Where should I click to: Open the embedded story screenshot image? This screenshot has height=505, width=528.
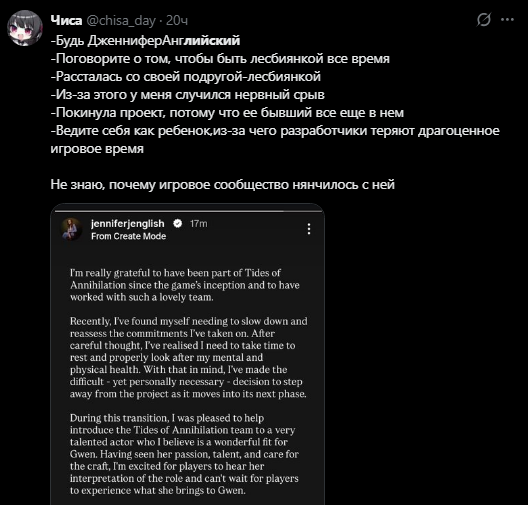tap(188, 354)
